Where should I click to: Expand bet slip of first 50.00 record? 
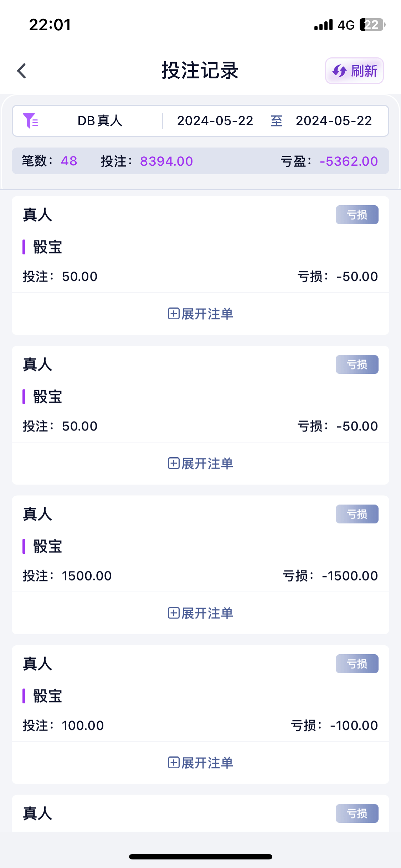point(200,314)
